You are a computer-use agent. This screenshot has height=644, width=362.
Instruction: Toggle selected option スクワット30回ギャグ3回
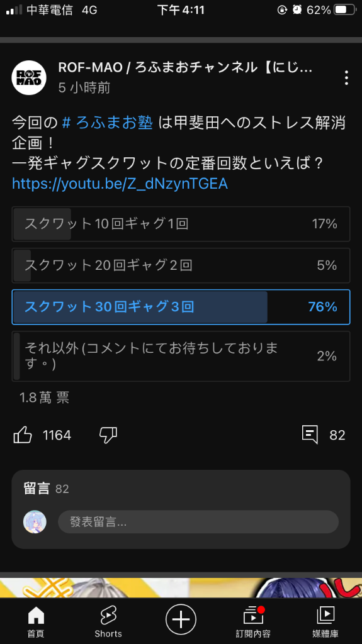[181, 307]
